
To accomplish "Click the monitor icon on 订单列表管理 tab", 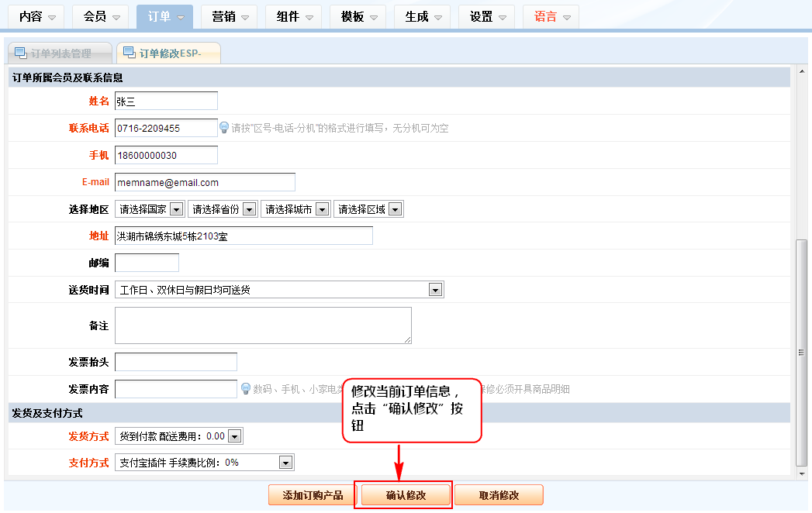I will coord(20,53).
